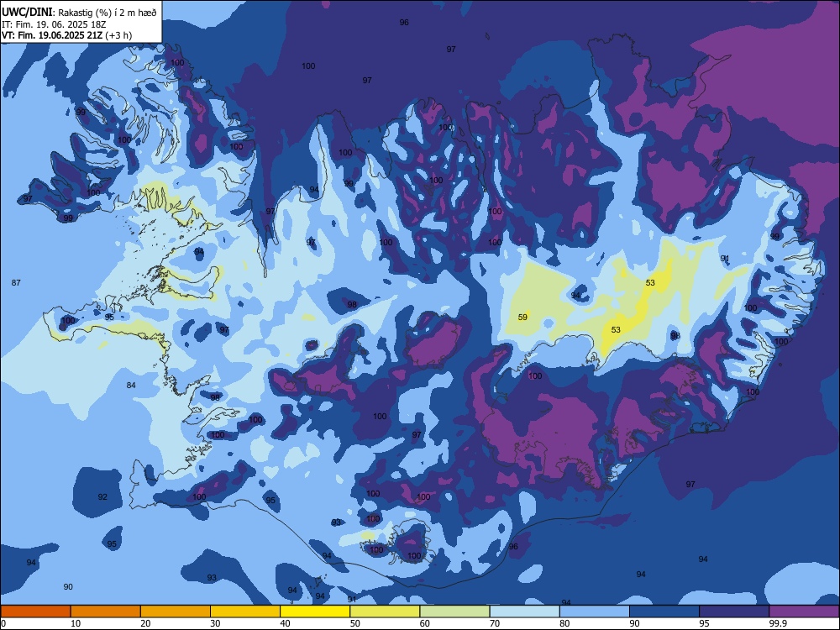Click the 95–99.9 dark indigo legend swatch
This screenshot has width=840, height=630.
734,612
